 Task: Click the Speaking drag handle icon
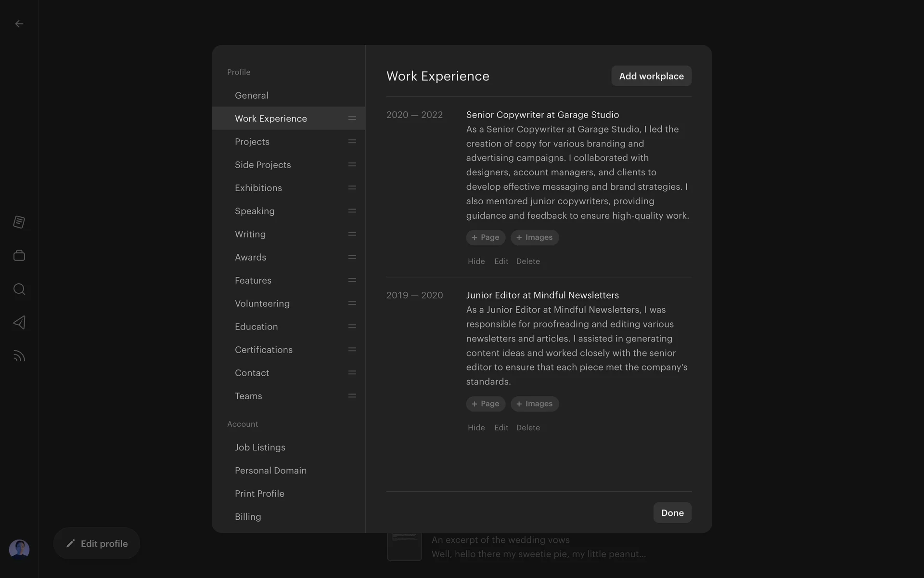coord(352,211)
